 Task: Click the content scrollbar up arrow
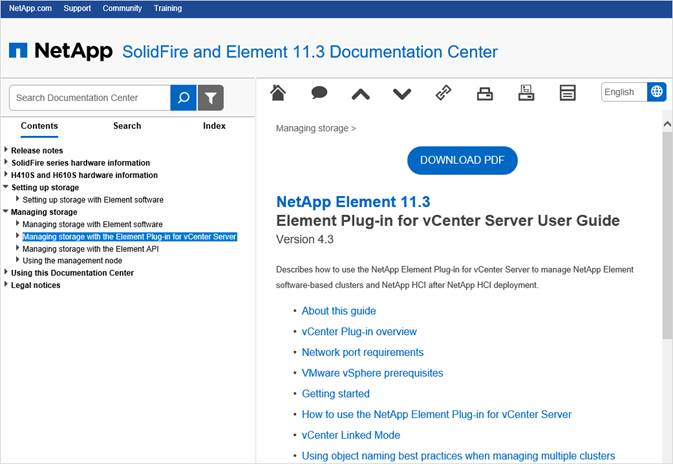(x=667, y=124)
